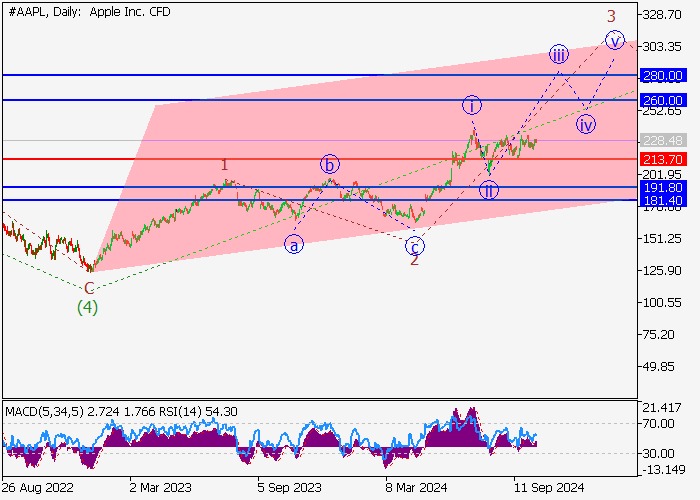
Task: Click the '#AAPL, Daily: Apple Inc. CFD' chart title
Action: (x=89, y=12)
